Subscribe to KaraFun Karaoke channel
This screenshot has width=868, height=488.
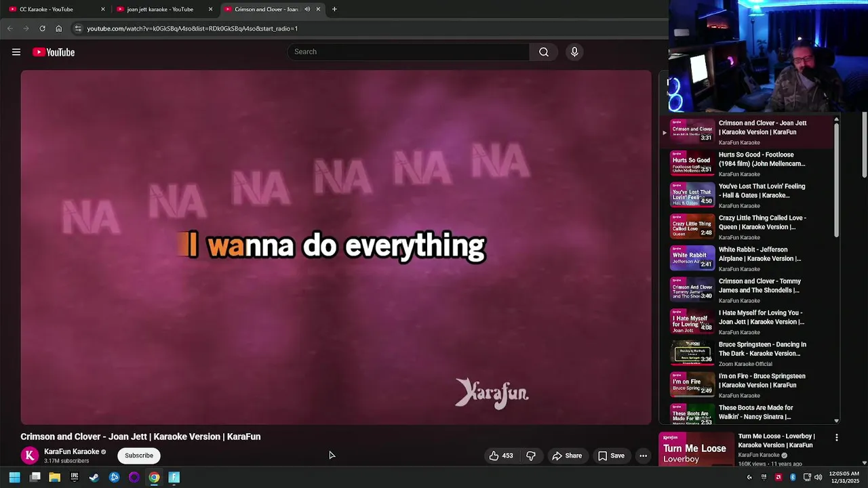(x=139, y=455)
